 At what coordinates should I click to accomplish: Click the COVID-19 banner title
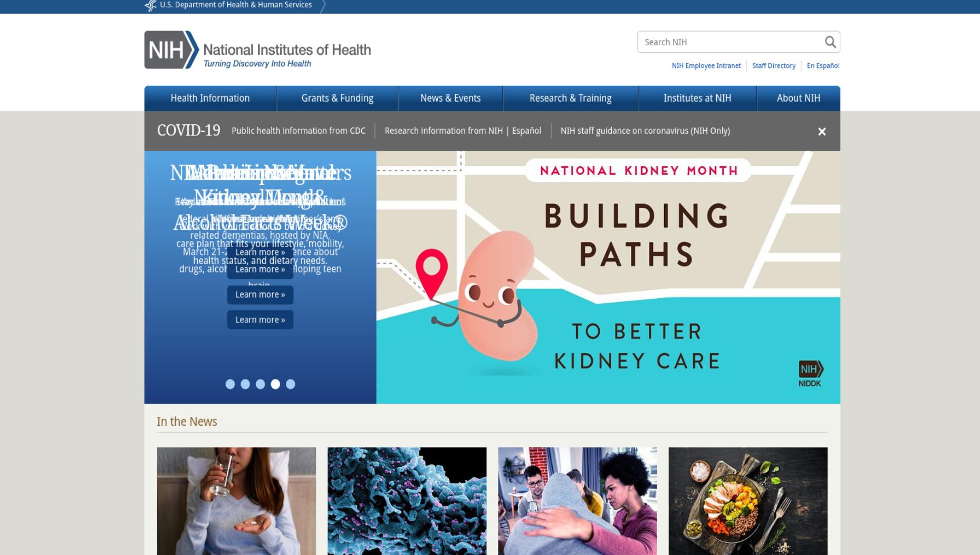[x=188, y=130]
